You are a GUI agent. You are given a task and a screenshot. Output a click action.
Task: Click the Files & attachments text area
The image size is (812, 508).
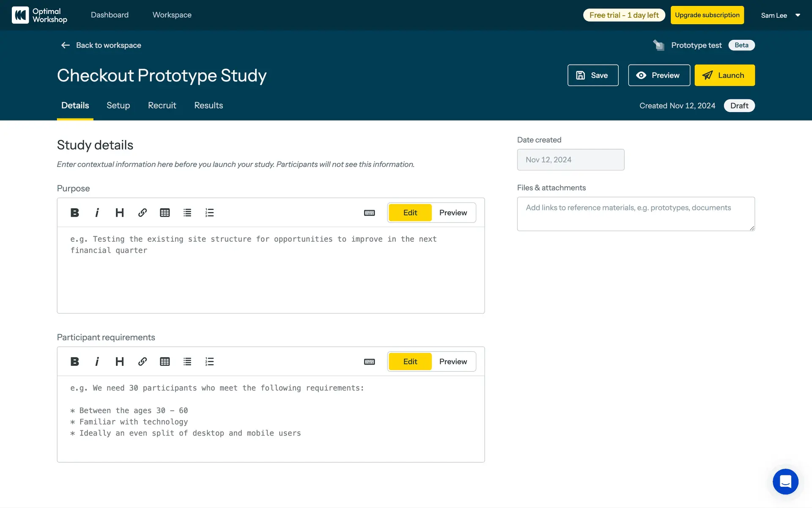point(635,214)
